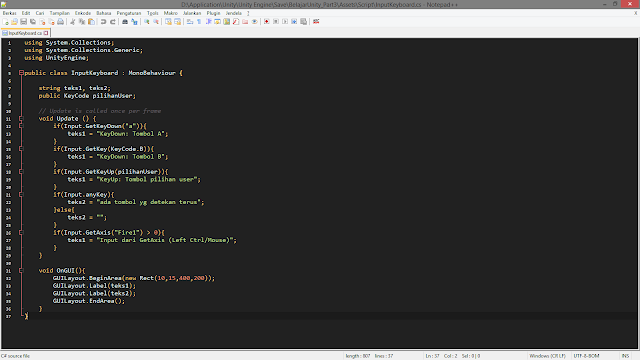
Task: Collapse the GetAxis("Fire1") if-block fold marker
Action: [21, 233]
